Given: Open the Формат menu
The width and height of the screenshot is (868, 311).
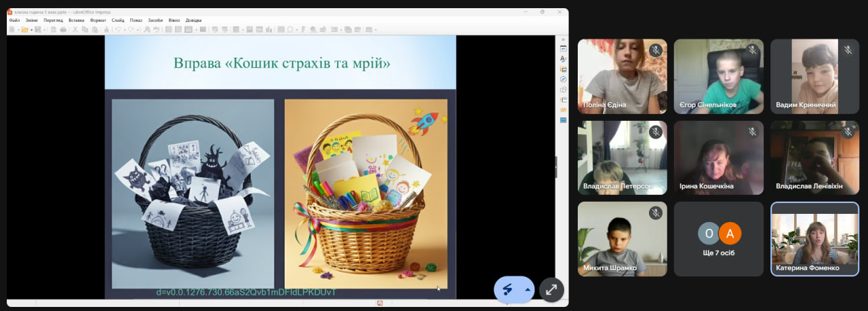Looking at the screenshot, I should point(98,20).
